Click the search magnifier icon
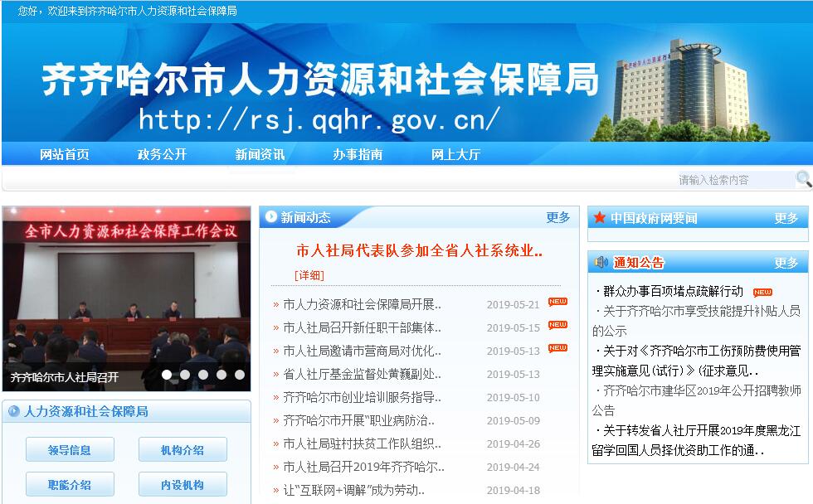 (x=803, y=179)
